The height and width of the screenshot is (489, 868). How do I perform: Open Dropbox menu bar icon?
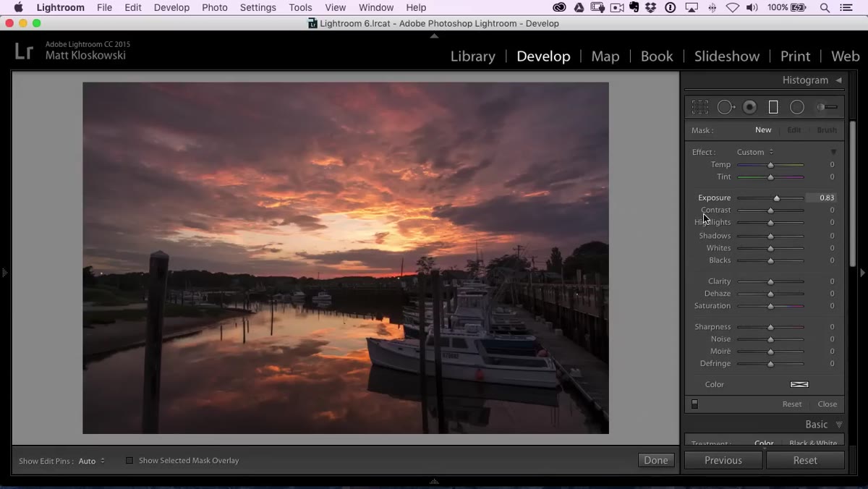(x=651, y=7)
